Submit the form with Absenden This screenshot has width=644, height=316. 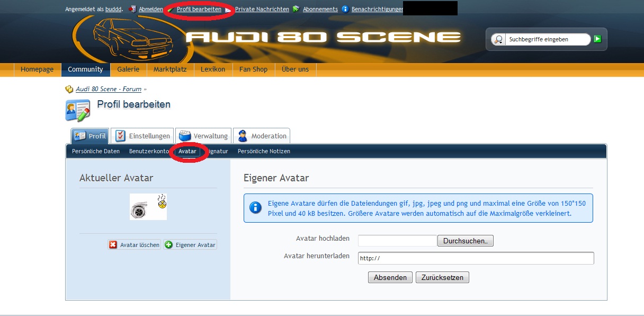390,277
